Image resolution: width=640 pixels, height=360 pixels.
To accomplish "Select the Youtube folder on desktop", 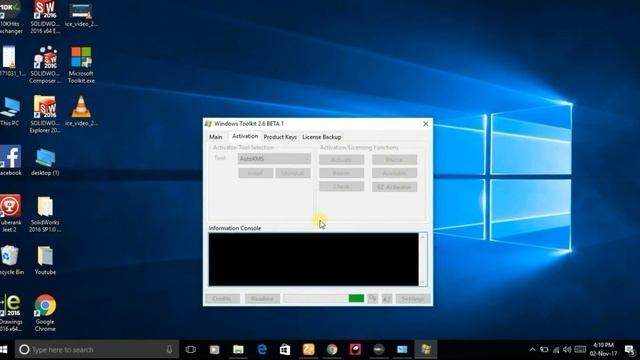I will pos(45,260).
